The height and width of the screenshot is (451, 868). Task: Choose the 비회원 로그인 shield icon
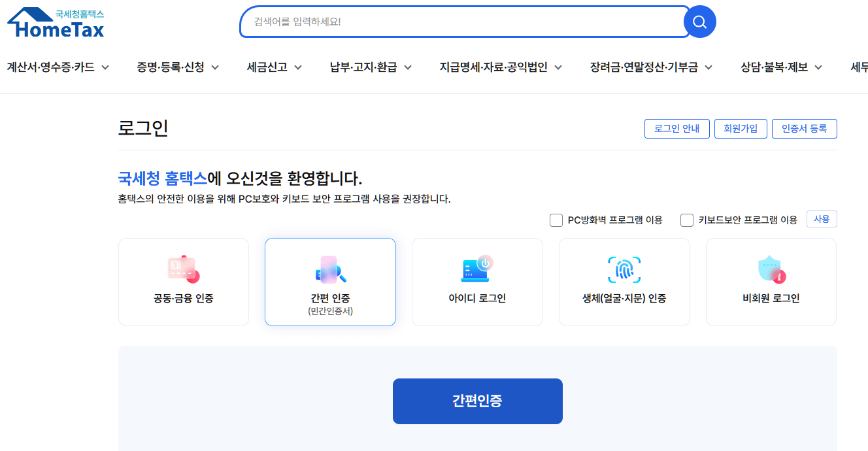point(771,268)
